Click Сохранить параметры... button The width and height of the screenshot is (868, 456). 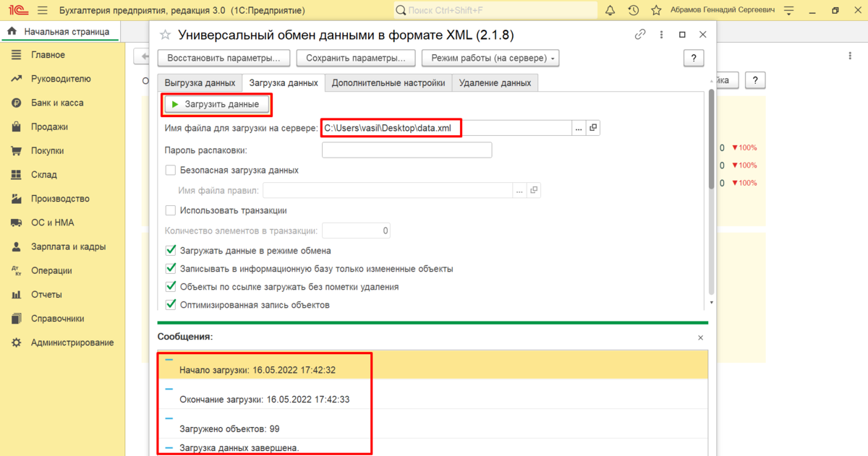coord(356,58)
